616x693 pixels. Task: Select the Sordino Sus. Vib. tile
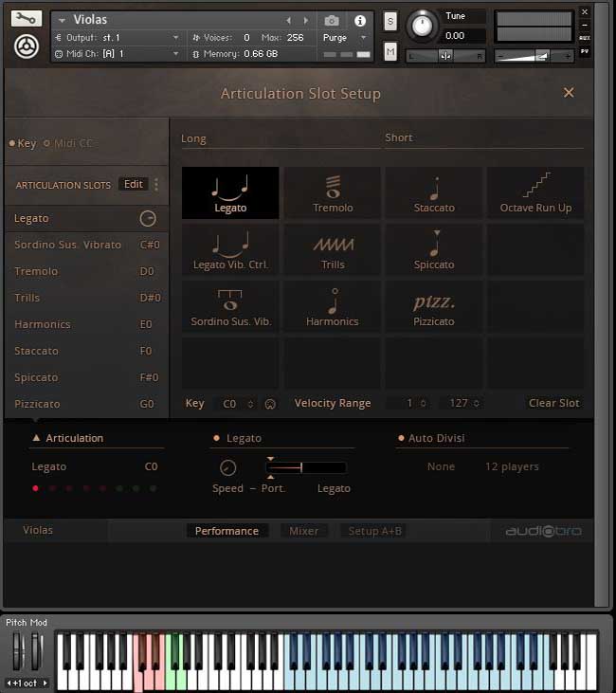(x=230, y=307)
